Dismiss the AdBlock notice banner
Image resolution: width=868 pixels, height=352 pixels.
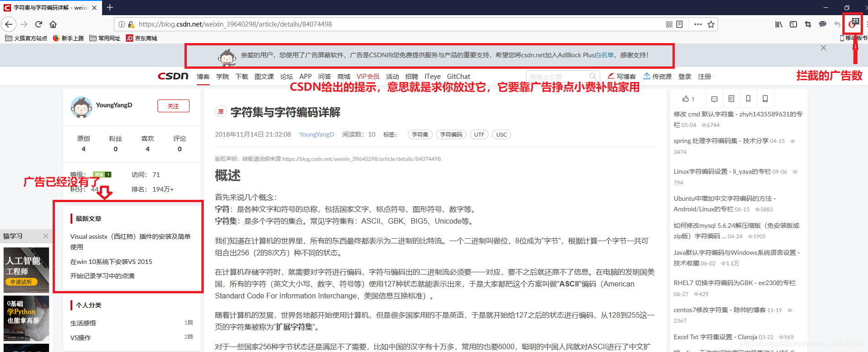point(823,48)
